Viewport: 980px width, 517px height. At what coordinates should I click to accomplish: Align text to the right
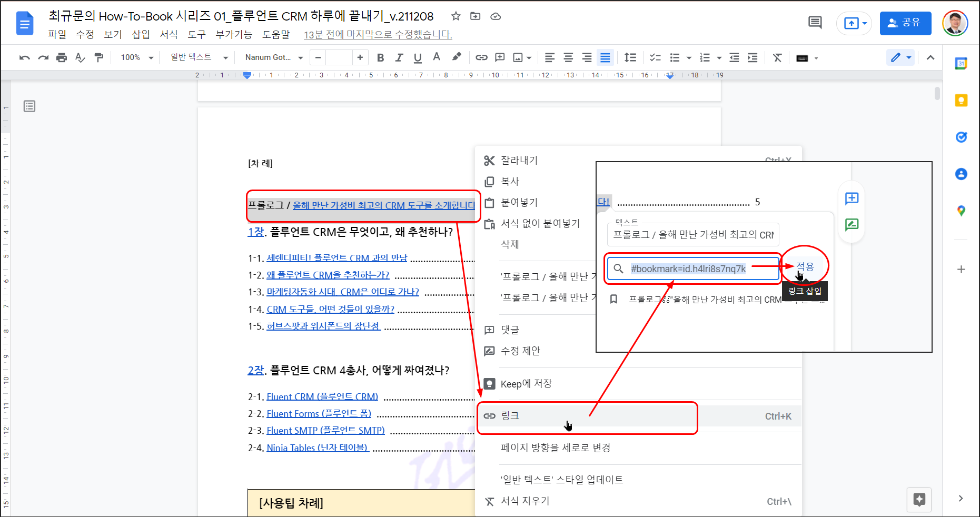pyautogui.click(x=587, y=58)
